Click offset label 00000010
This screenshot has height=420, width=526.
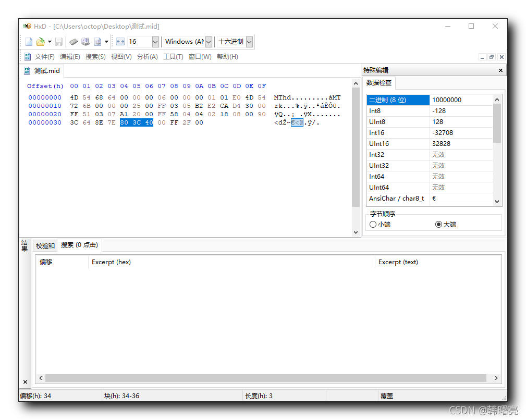45,106
